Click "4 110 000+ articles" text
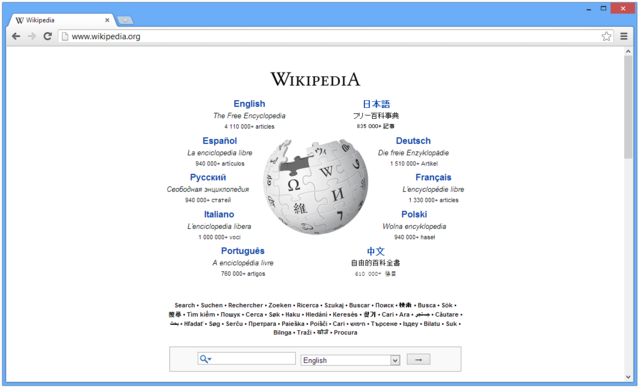Image resolution: width=640 pixels, height=388 pixels. (249, 126)
